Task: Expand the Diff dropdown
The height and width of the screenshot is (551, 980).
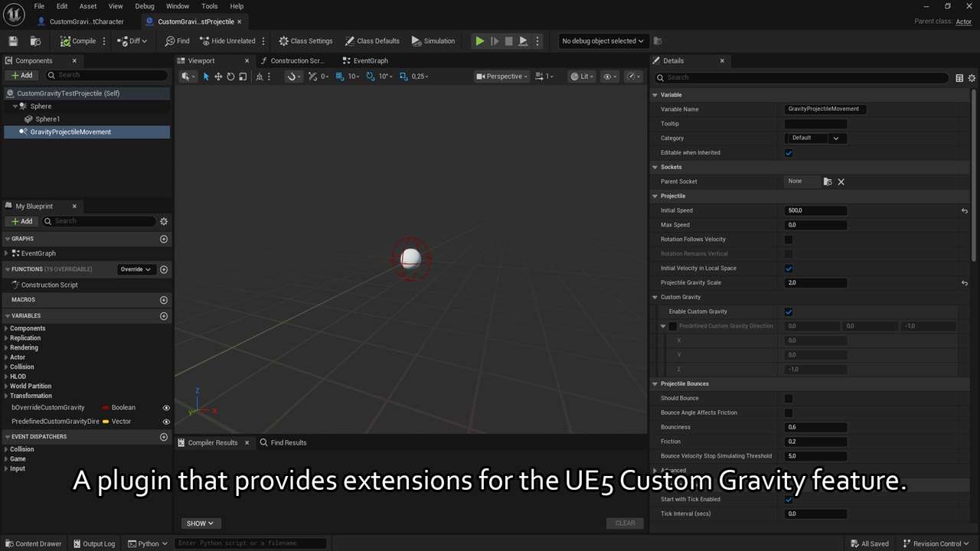Action: tap(145, 41)
